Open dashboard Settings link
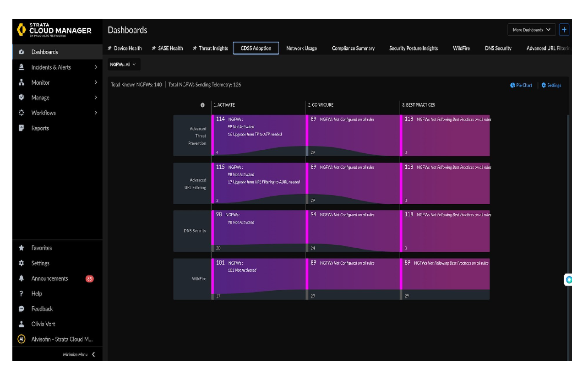This screenshot has height=380, width=588. pos(551,85)
